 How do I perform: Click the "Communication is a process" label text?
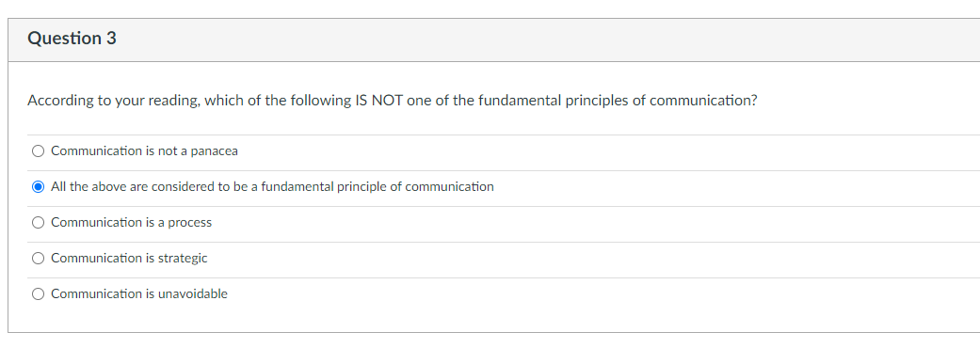pos(131,222)
